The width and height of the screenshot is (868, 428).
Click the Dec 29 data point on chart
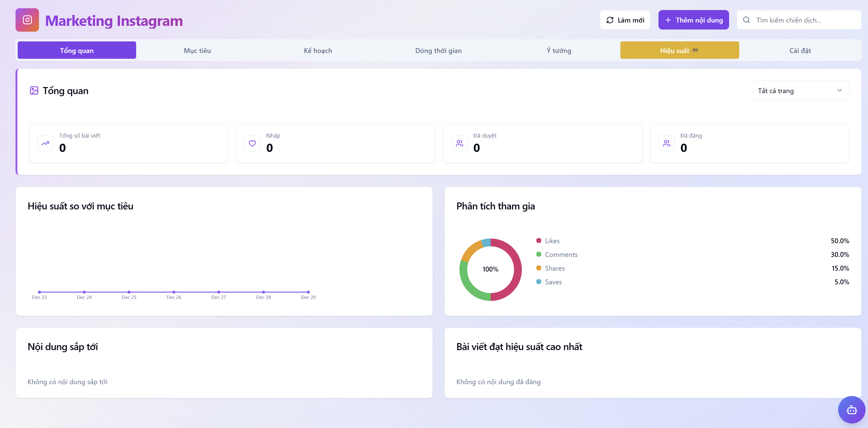point(308,292)
